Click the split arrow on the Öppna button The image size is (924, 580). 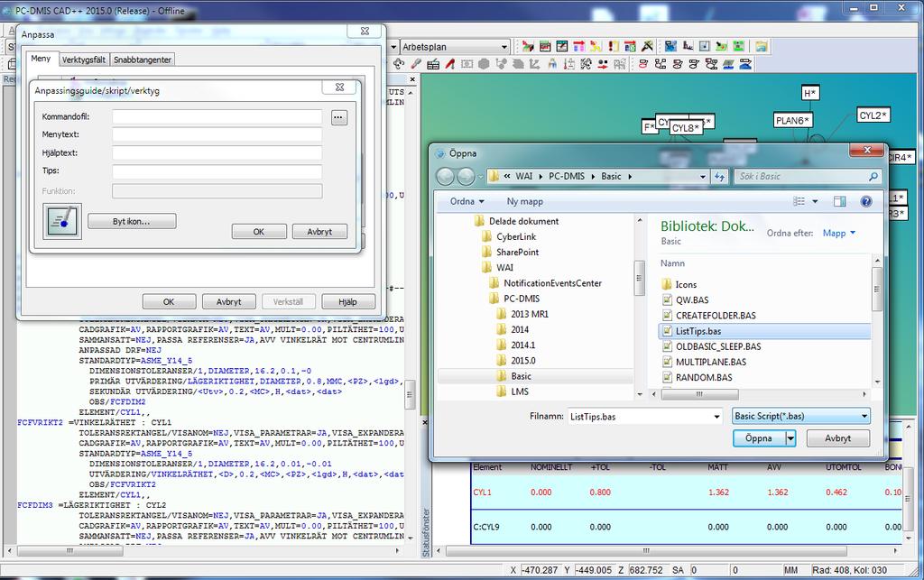(790, 438)
